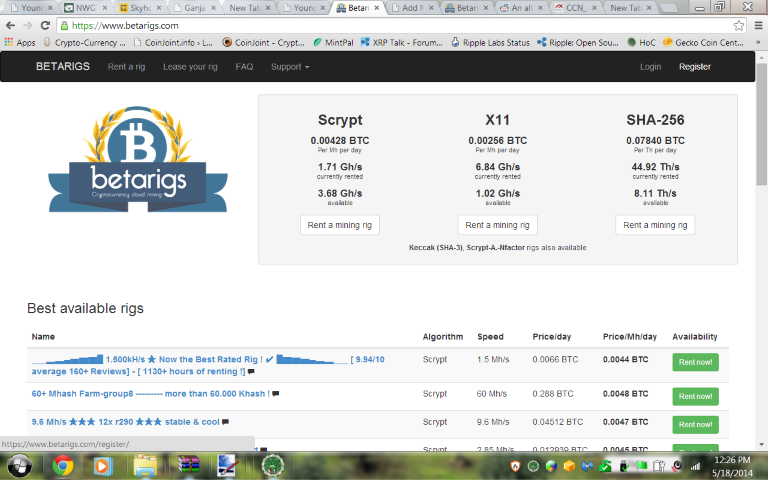
Task: Click the vertical scrollbar thumb
Action: pyautogui.click(x=761, y=124)
